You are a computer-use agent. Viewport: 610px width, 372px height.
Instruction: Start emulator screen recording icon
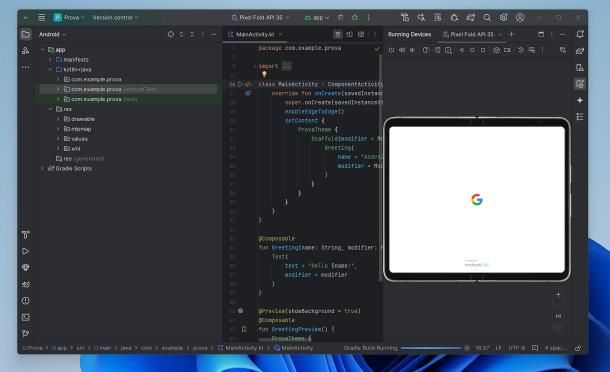tap(507, 50)
